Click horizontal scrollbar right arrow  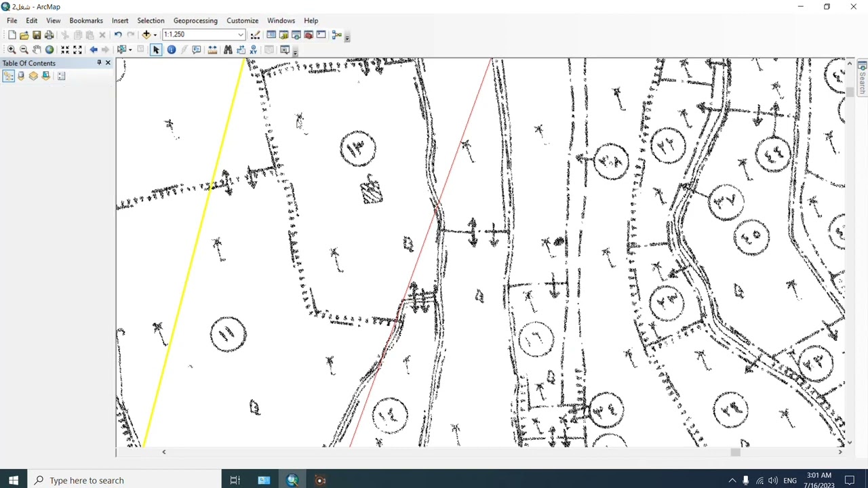point(840,452)
